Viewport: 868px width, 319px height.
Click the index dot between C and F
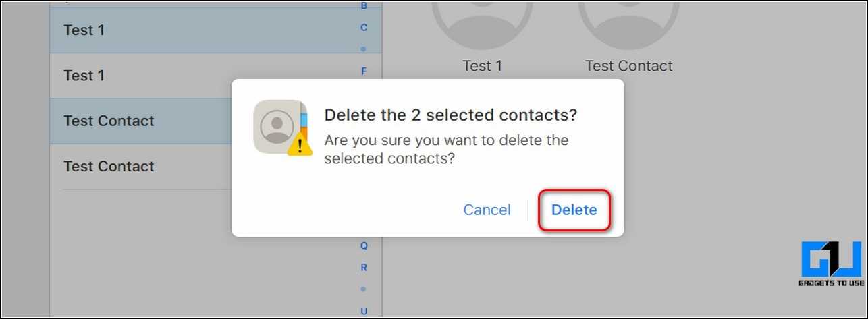click(363, 49)
